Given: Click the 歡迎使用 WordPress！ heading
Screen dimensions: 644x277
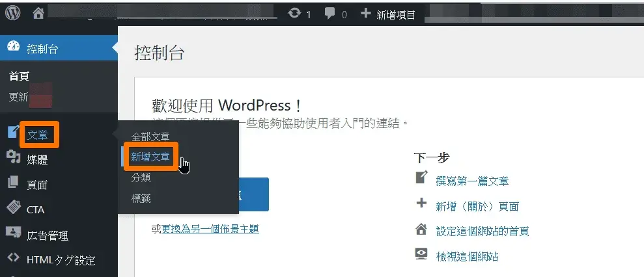Looking at the screenshot, I should [x=227, y=105].
